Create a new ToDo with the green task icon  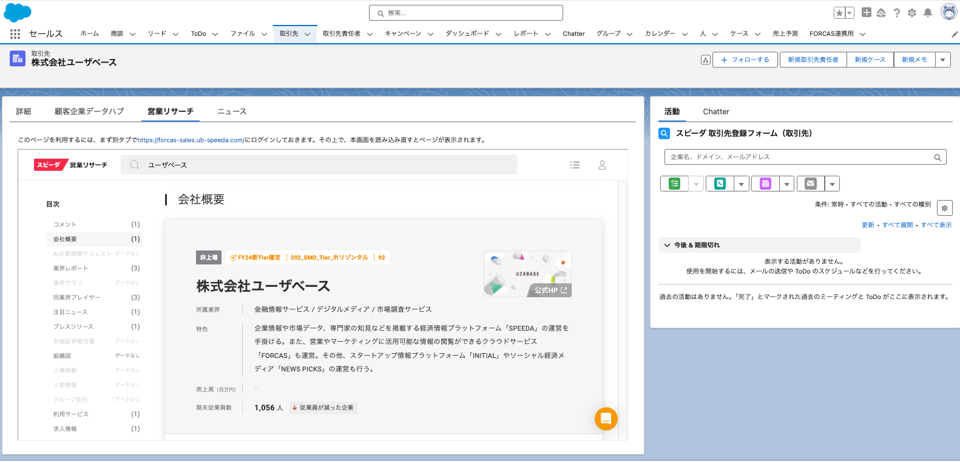tap(675, 184)
